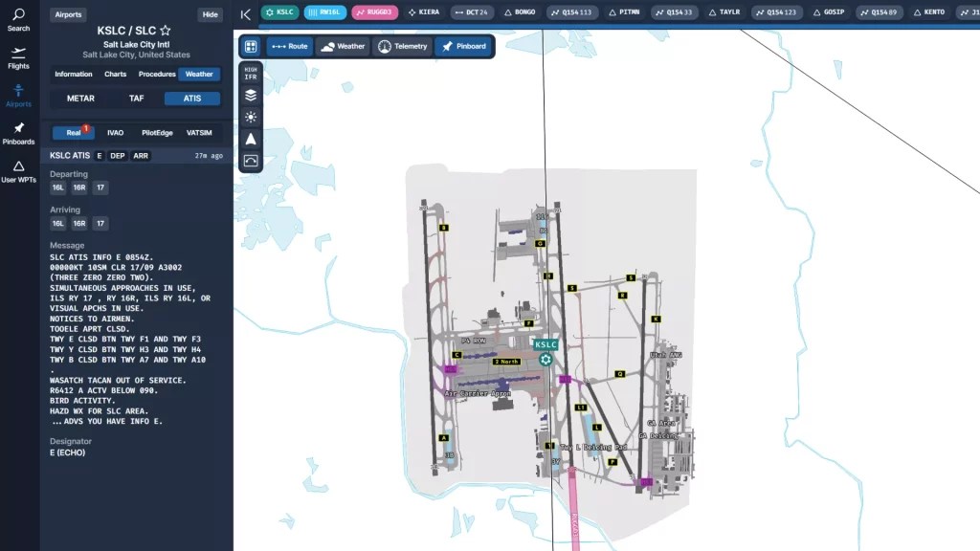Open the User WPTs sidebar panel
The image size is (980, 551).
17,172
